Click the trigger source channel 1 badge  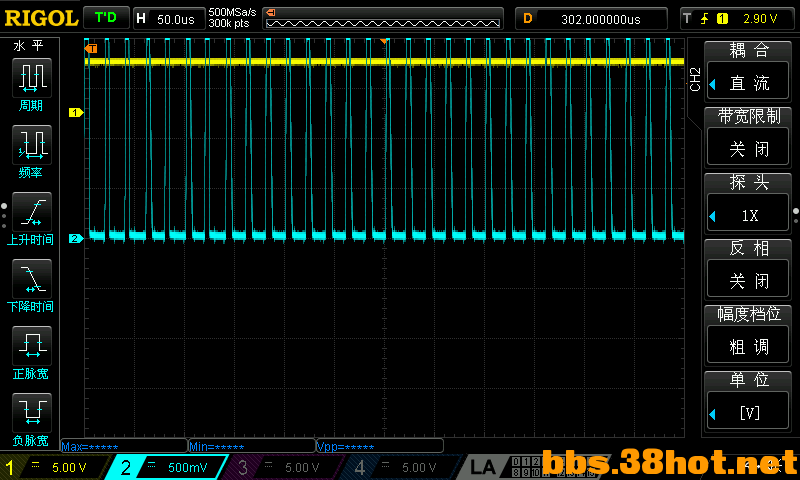pyautogui.click(x=722, y=19)
